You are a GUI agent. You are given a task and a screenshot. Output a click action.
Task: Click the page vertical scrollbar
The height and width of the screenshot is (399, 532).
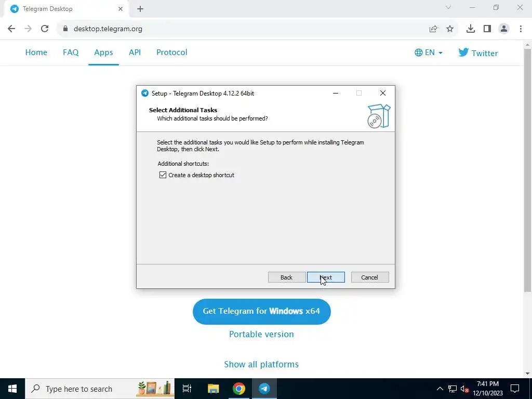click(527, 170)
